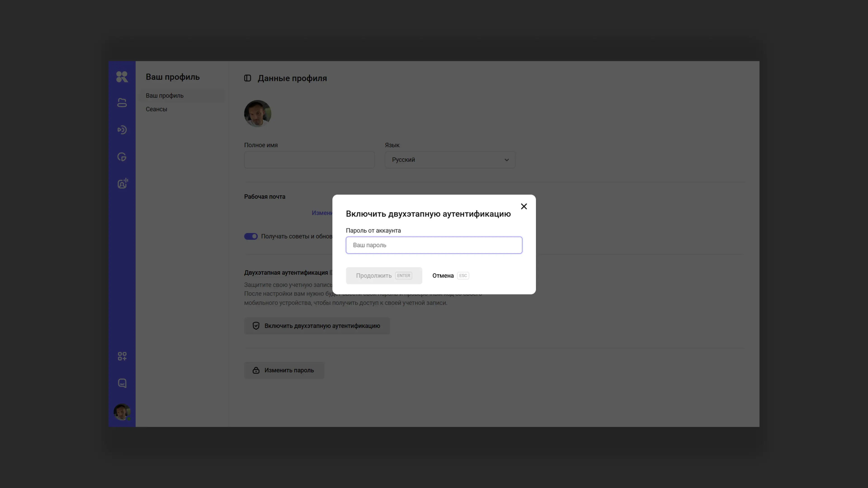Image resolution: width=868 pixels, height=488 pixels.
Task: Open the chat support icon in sidebar
Action: pyautogui.click(x=122, y=383)
